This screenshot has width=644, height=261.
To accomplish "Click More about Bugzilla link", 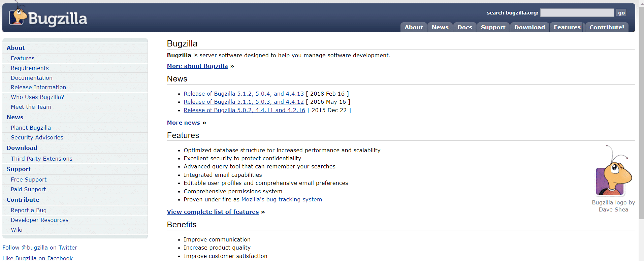I will pyautogui.click(x=197, y=66).
